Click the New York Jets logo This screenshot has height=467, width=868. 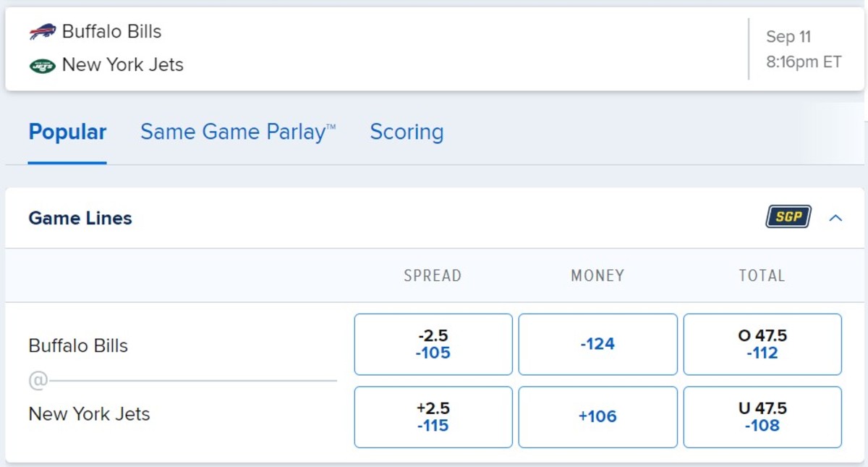pos(43,66)
